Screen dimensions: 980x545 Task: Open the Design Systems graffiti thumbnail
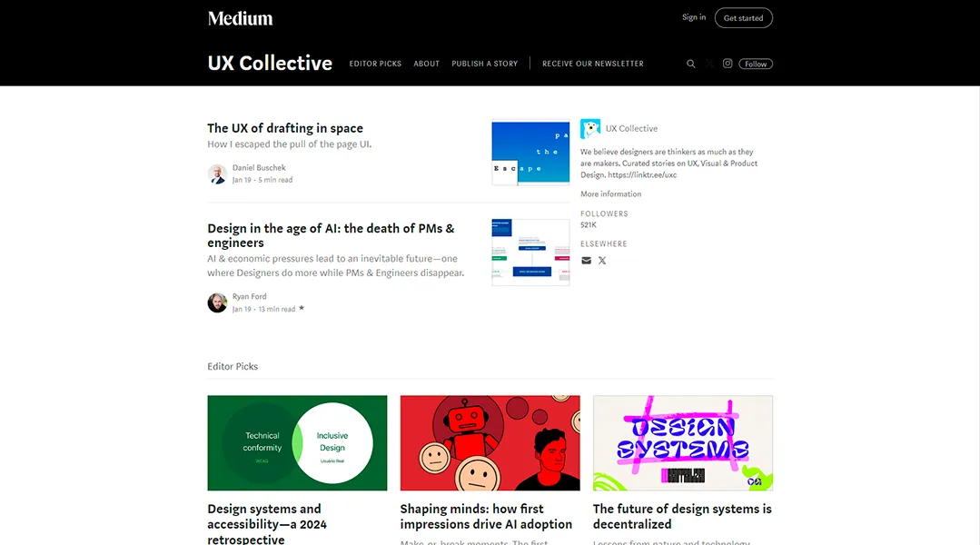683,443
